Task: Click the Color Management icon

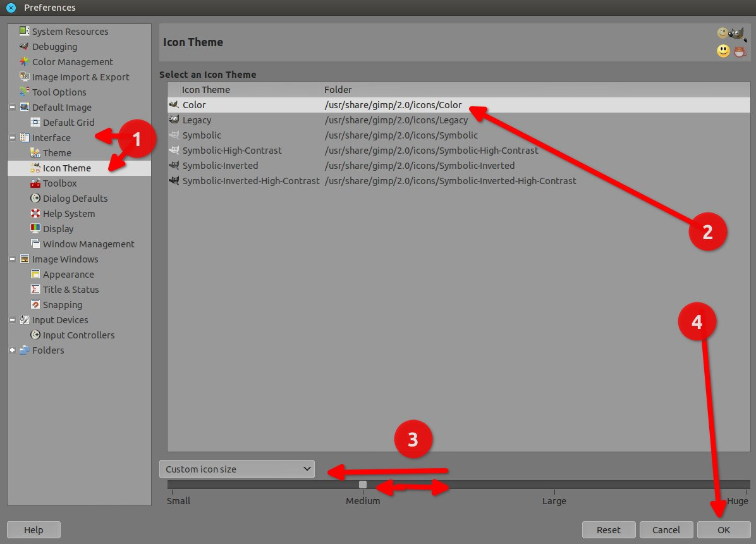Action: click(24, 61)
